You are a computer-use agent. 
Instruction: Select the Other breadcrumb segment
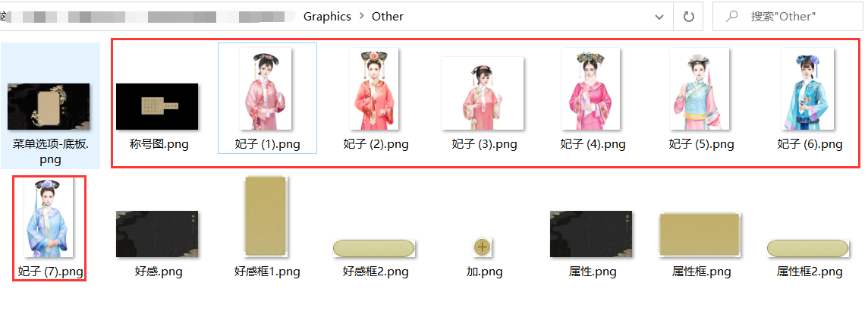pos(388,17)
